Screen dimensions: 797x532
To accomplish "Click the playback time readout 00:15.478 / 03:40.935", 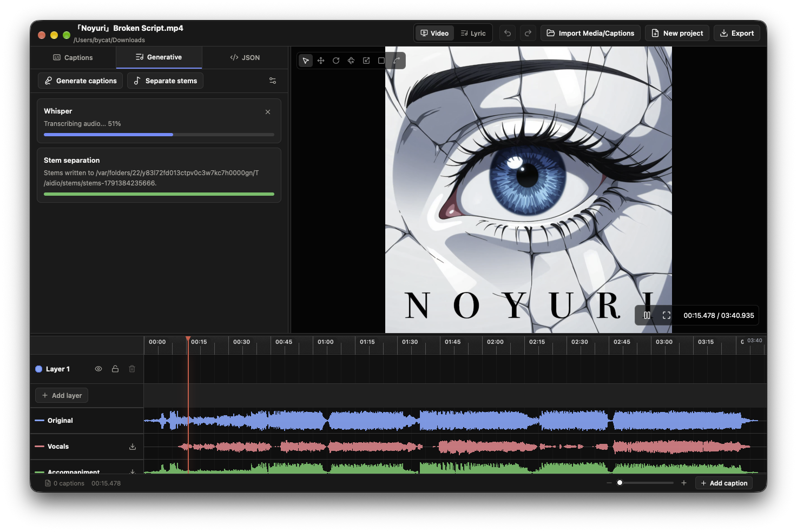I will click(719, 315).
